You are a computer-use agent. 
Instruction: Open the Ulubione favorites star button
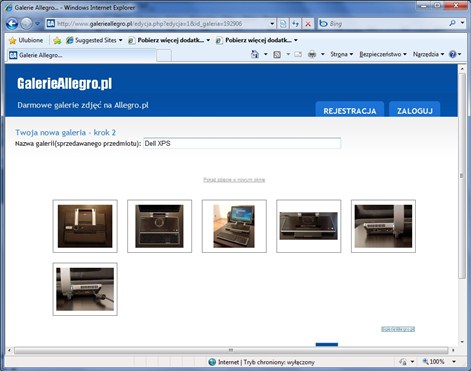pyautogui.click(x=26, y=40)
